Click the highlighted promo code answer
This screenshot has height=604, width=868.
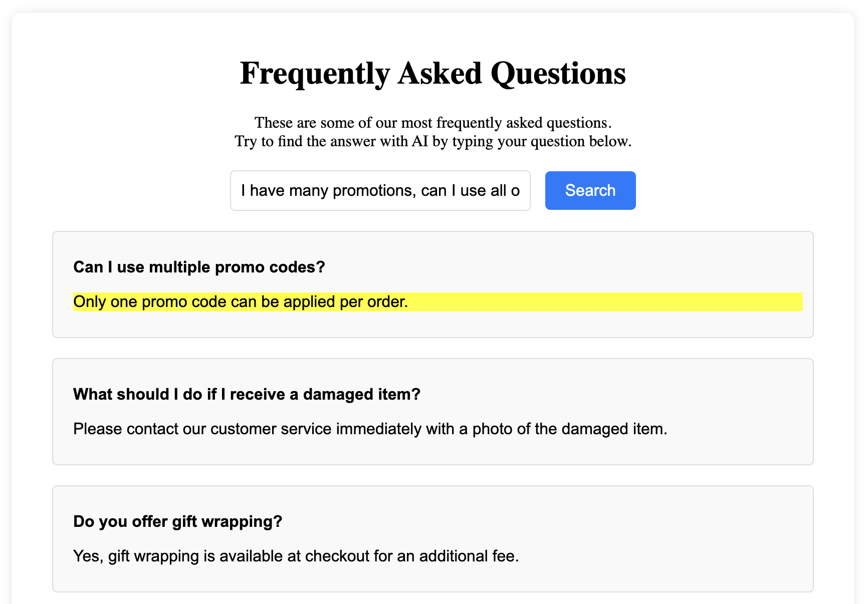[438, 301]
